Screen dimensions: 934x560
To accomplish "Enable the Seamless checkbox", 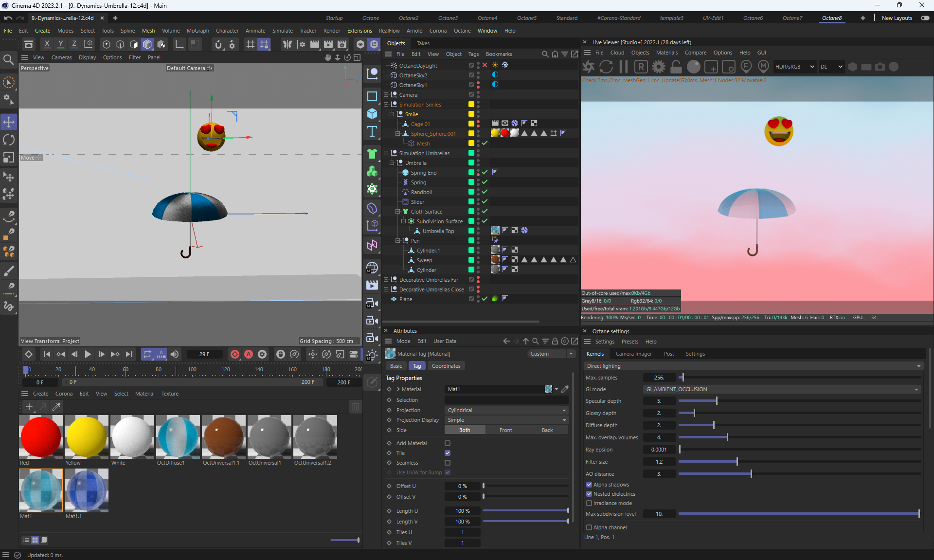I will [448, 463].
